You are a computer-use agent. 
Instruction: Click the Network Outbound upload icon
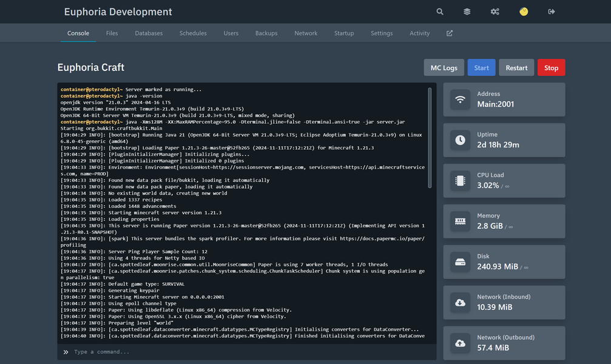[460, 343]
